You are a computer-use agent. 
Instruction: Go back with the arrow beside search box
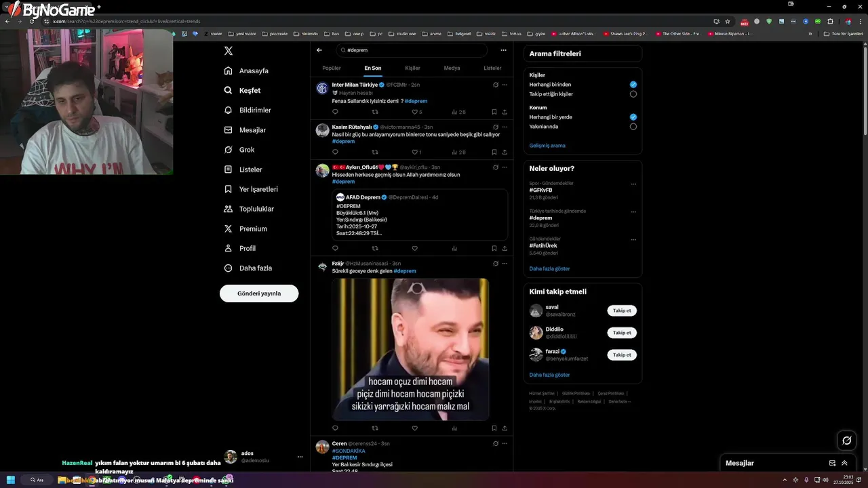(x=319, y=50)
